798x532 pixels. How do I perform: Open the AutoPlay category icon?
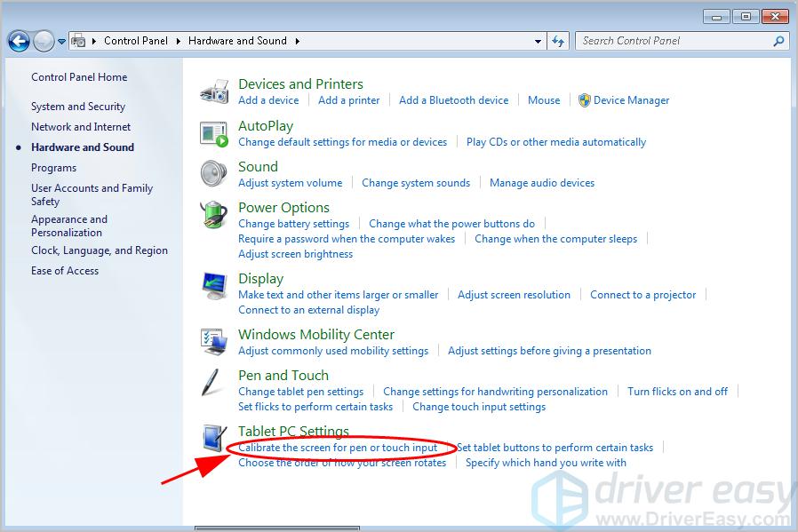point(214,134)
